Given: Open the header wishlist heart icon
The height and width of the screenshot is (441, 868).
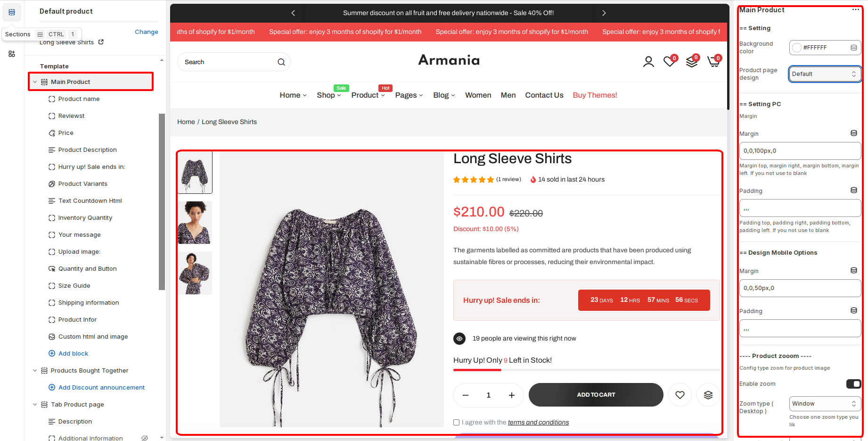Looking at the screenshot, I should click(669, 62).
